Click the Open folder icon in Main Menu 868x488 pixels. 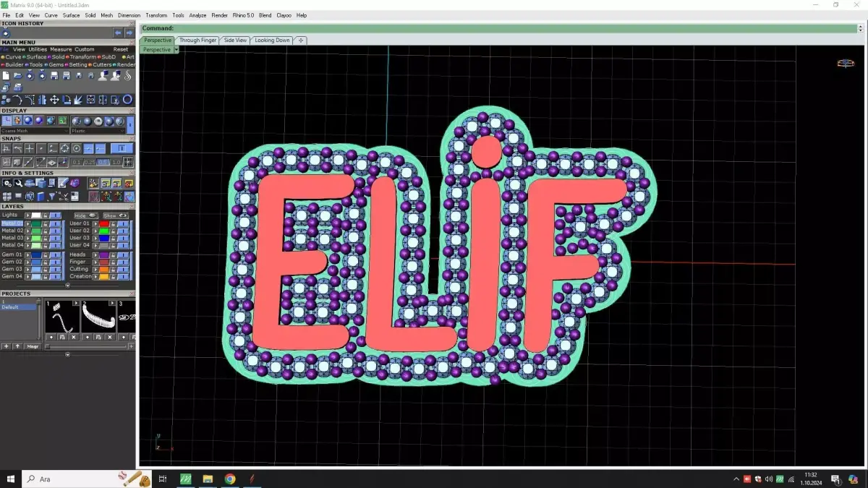18,75
